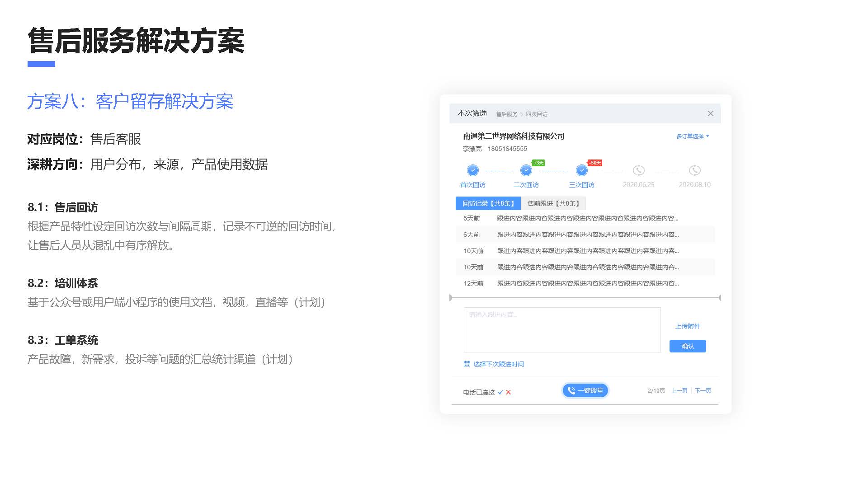Click the 二次回访 step checkmark icon
The width and height of the screenshot is (868, 488).
pyautogui.click(x=526, y=170)
